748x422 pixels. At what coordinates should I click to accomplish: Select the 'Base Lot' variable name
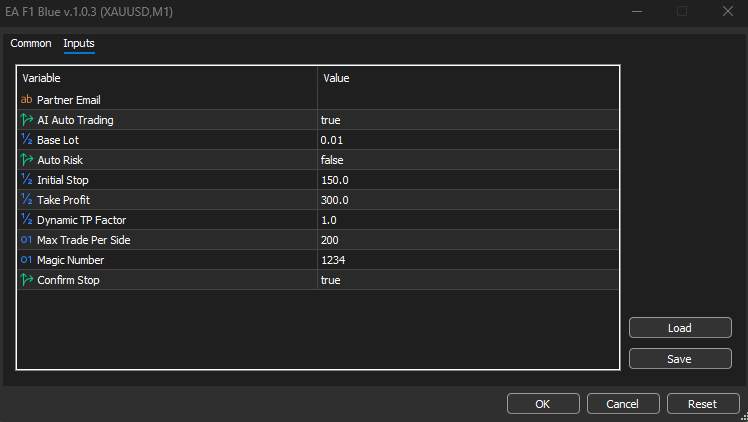[x=58, y=140]
